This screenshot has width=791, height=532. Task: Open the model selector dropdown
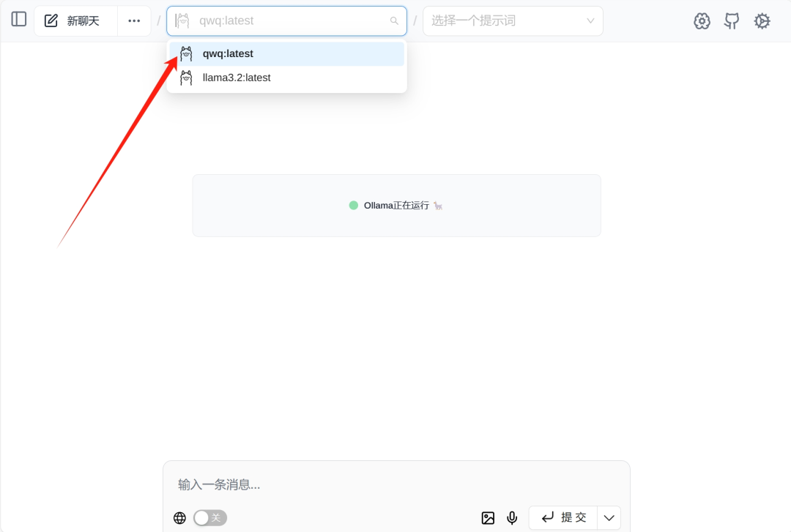(x=286, y=20)
